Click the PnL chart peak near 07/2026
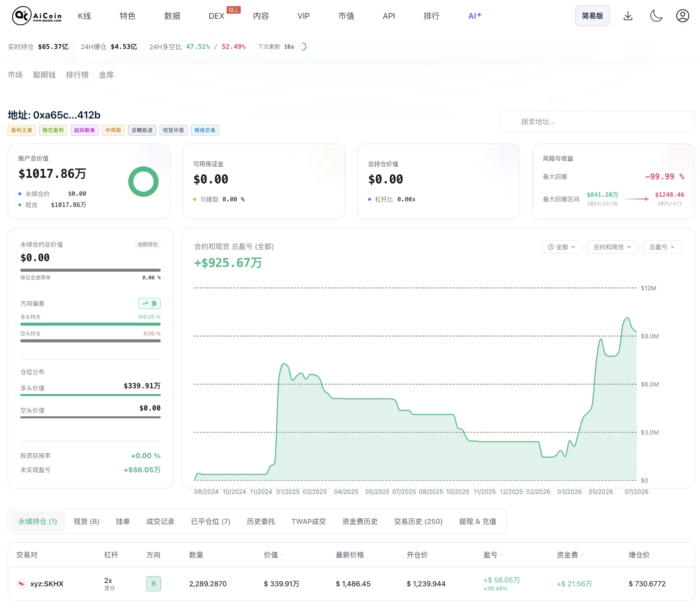The width and height of the screenshot is (700, 612). click(627, 318)
